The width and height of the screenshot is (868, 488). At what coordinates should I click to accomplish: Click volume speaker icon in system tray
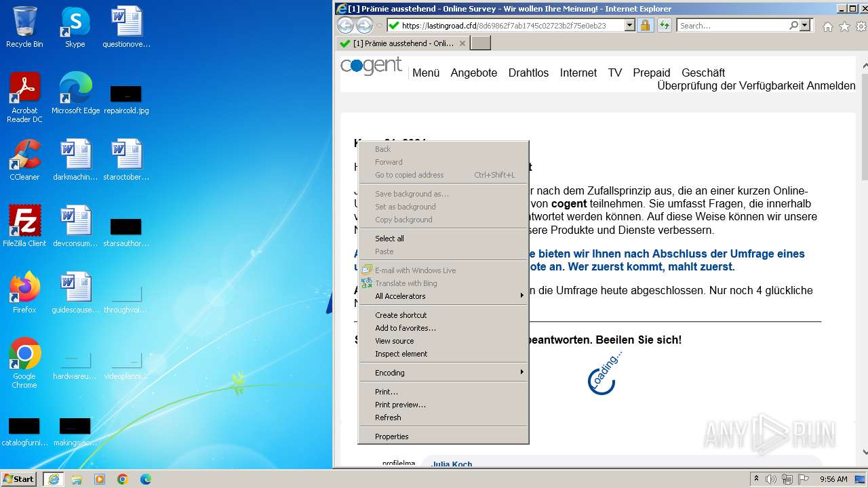[771, 479]
